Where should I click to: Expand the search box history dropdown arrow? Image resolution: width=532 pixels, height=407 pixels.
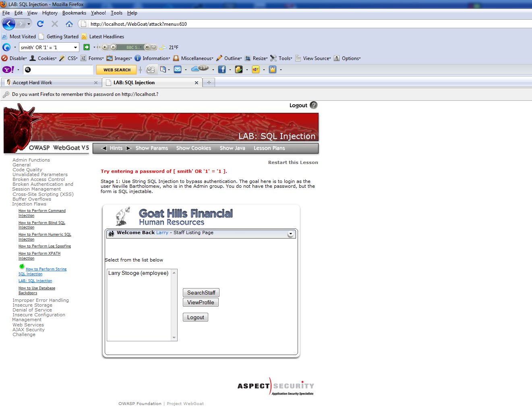pyautogui.click(x=75, y=48)
